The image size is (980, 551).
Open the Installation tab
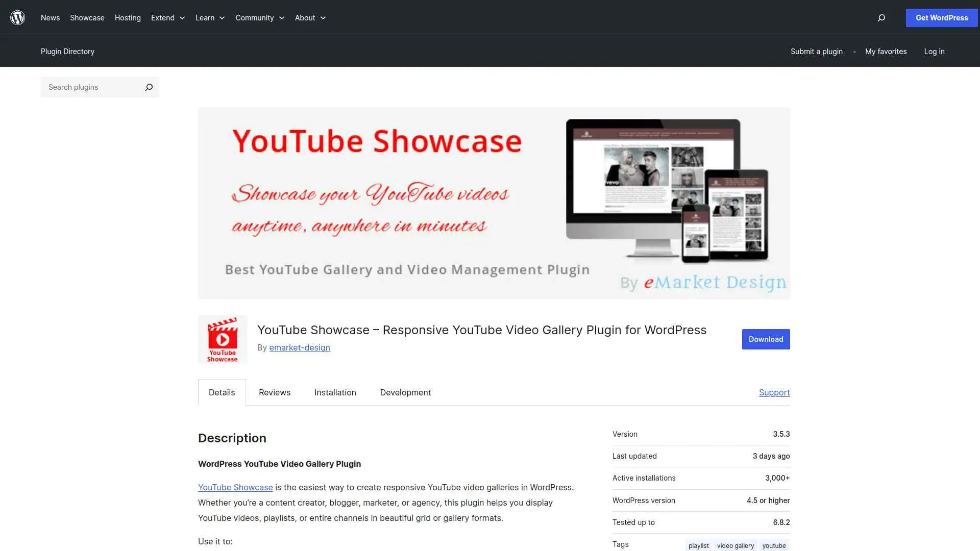tap(335, 392)
